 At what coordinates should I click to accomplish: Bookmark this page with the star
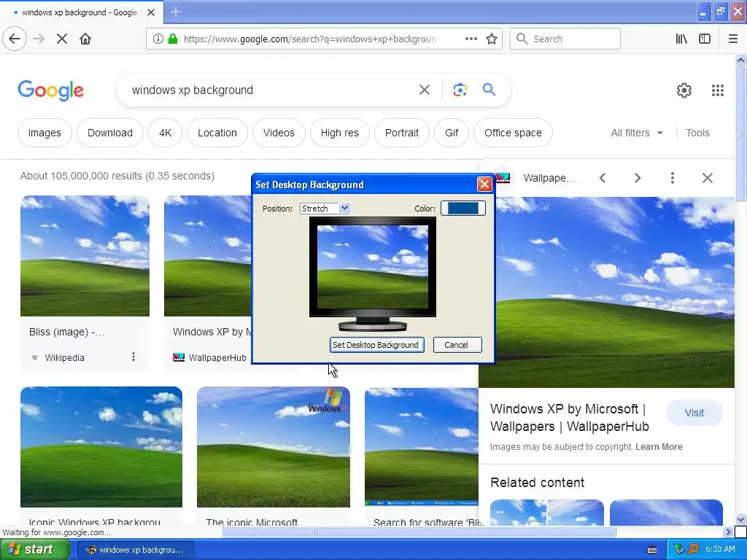[x=492, y=39]
